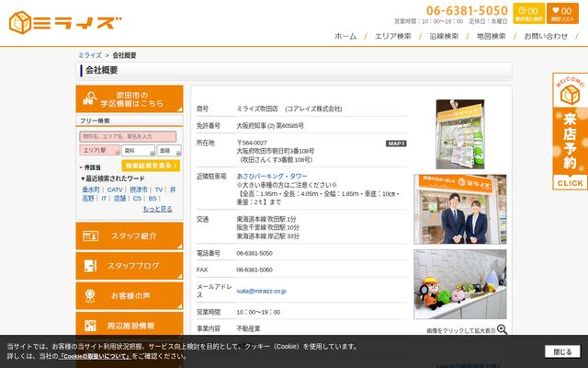
Task: Click the ミライズ breadcrumb link
Action: point(90,55)
